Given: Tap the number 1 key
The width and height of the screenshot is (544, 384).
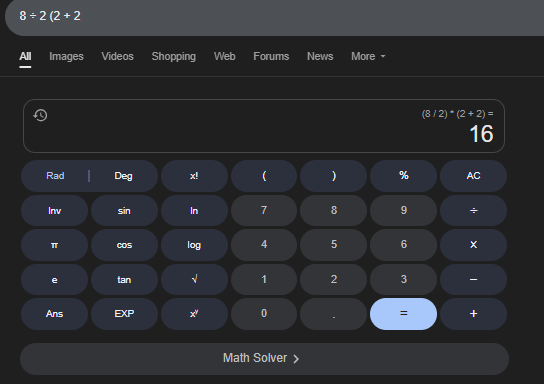Looking at the screenshot, I should click(x=264, y=280).
